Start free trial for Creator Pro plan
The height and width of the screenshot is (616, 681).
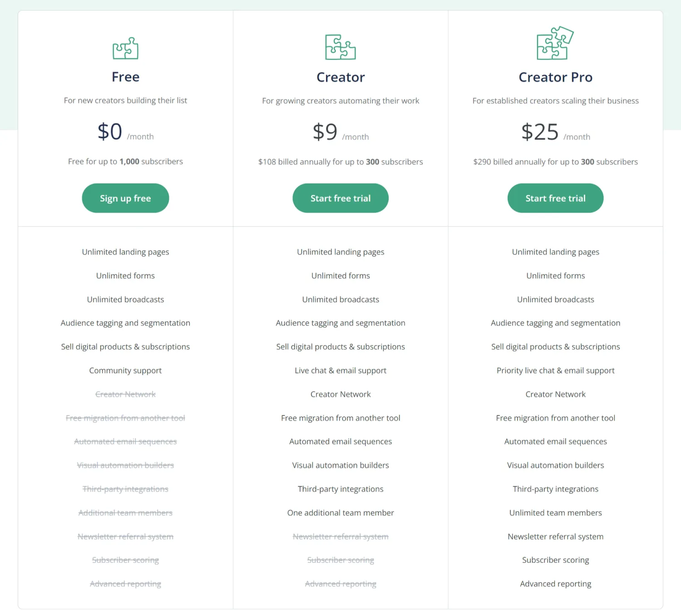tap(555, 198)
